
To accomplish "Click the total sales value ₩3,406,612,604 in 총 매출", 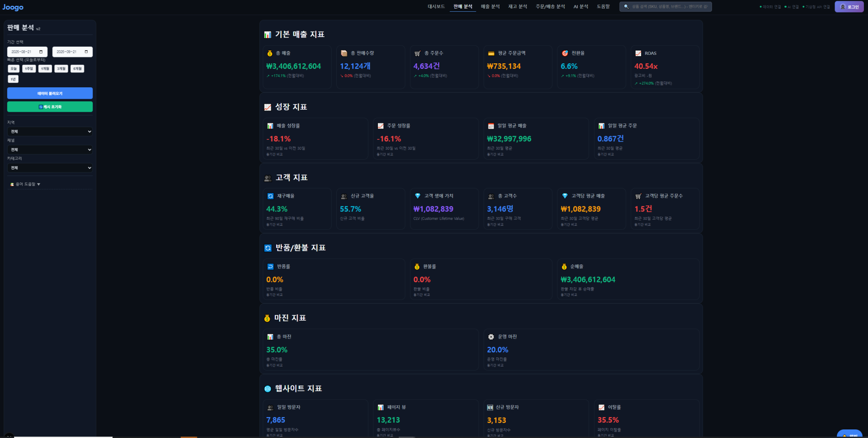I will pos(293,66).
